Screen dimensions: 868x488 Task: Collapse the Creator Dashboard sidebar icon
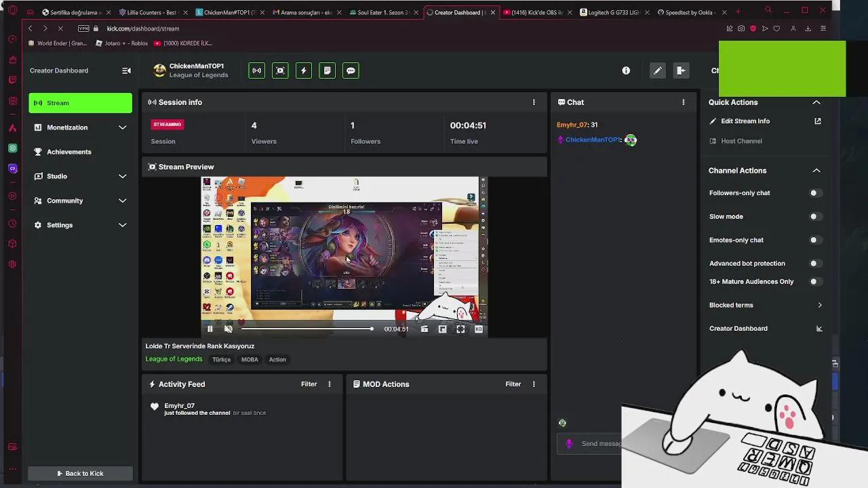pyautogui.click(x=126, y=70)
